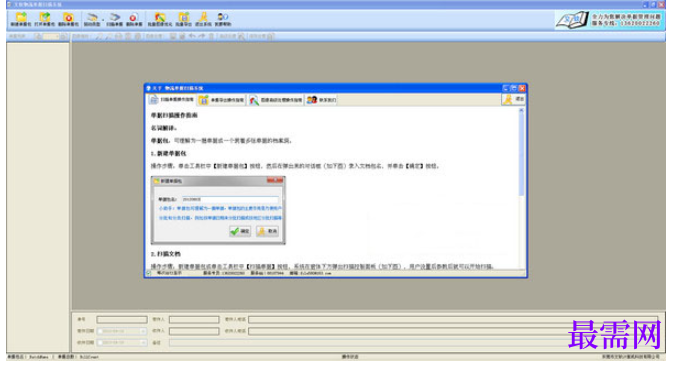Open a package with 打开单据包 icon
Viewport: 680px width, 366px height.
(x=44, y=20)
